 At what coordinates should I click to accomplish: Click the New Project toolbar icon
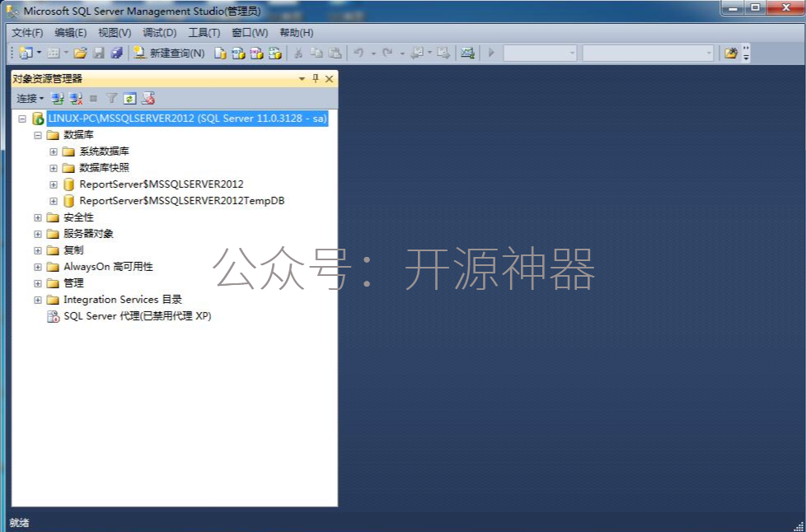tap(26, 53)
